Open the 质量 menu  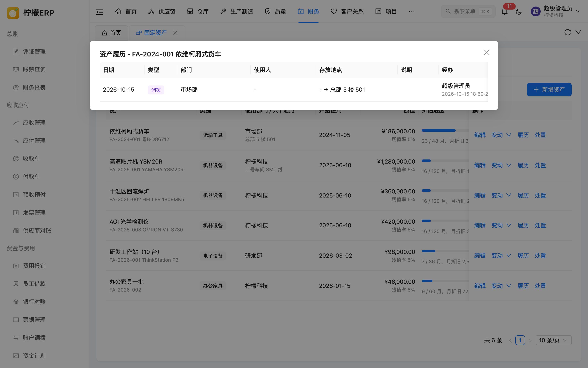(x=275, y=11)
